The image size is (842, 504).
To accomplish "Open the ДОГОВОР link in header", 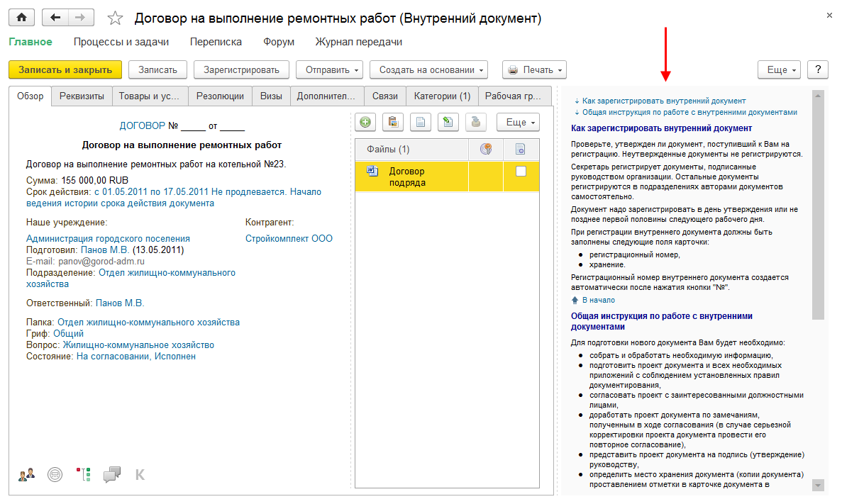I will pyautogui.click(x=143, y=125).
